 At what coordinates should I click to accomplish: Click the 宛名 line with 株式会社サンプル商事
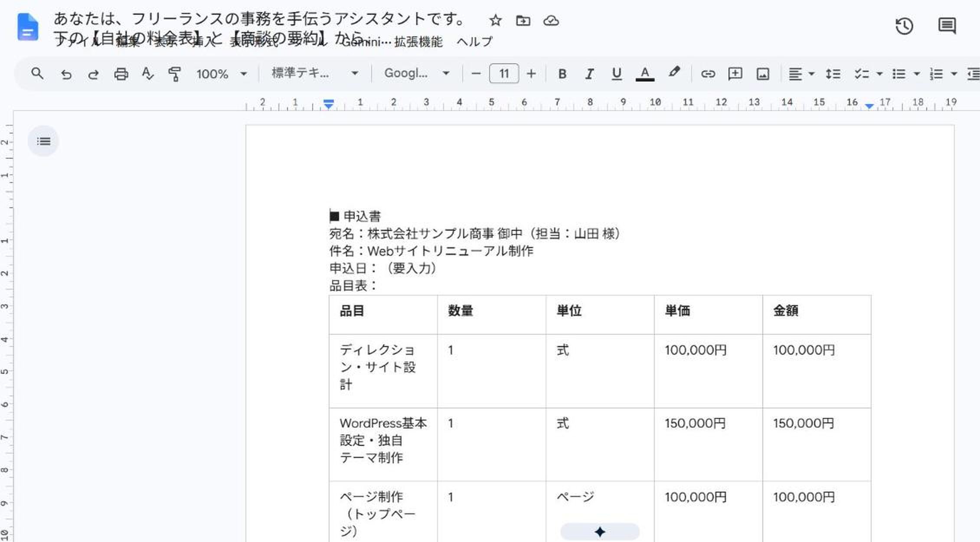(x=475, y=234)
